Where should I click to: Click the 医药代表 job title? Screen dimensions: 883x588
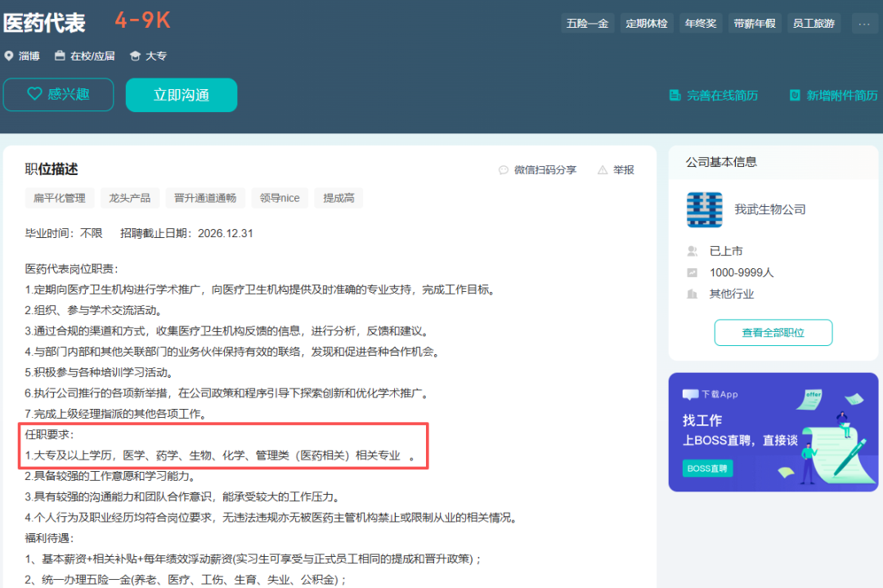pyautogui.click(x=44, y=23)
